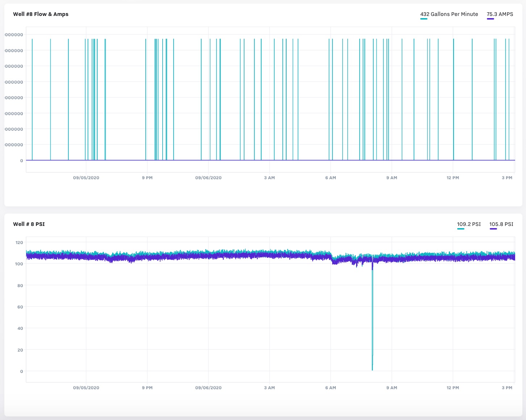Click the 0 value on the PSI y-axis

coord(22,371)
